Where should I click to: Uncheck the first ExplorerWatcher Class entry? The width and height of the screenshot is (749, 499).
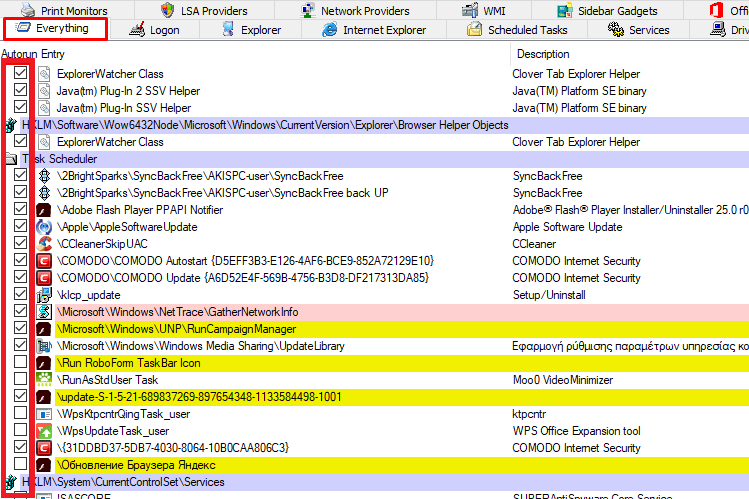coord(21,73)
